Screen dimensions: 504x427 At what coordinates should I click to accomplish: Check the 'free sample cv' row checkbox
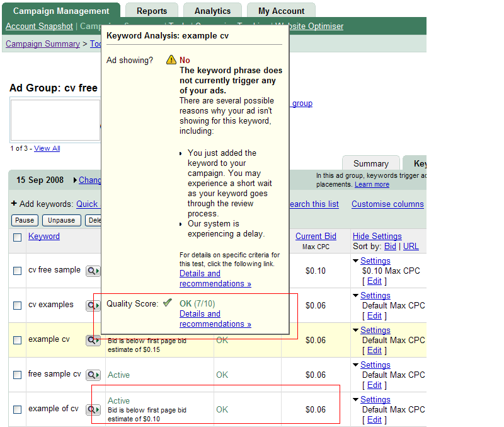[x=18, y=375]
